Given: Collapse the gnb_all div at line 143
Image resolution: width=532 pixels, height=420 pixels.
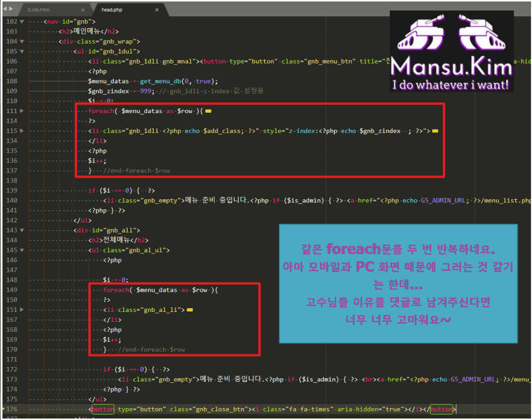Looking at the screenshot, I should 22,230.
